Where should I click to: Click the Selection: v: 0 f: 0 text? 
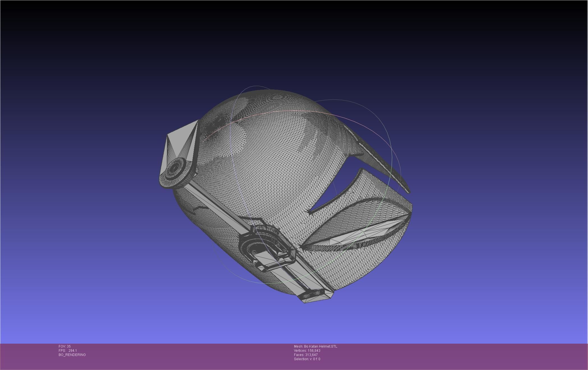307,359
